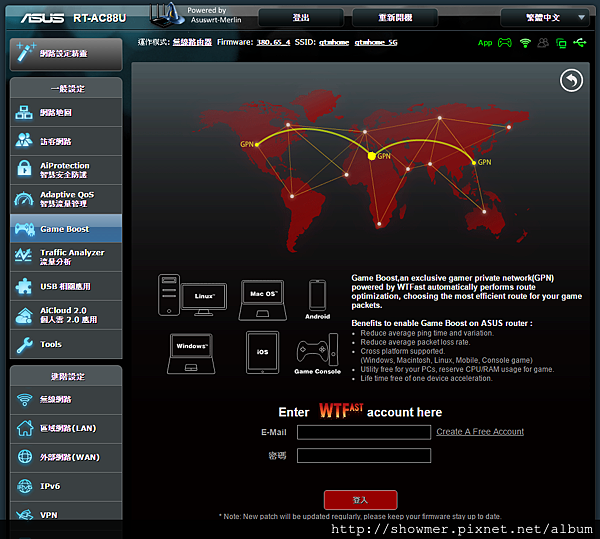Click the green connected clients status icon
Viewport: 600px width, 539px height.
[561, 43]
